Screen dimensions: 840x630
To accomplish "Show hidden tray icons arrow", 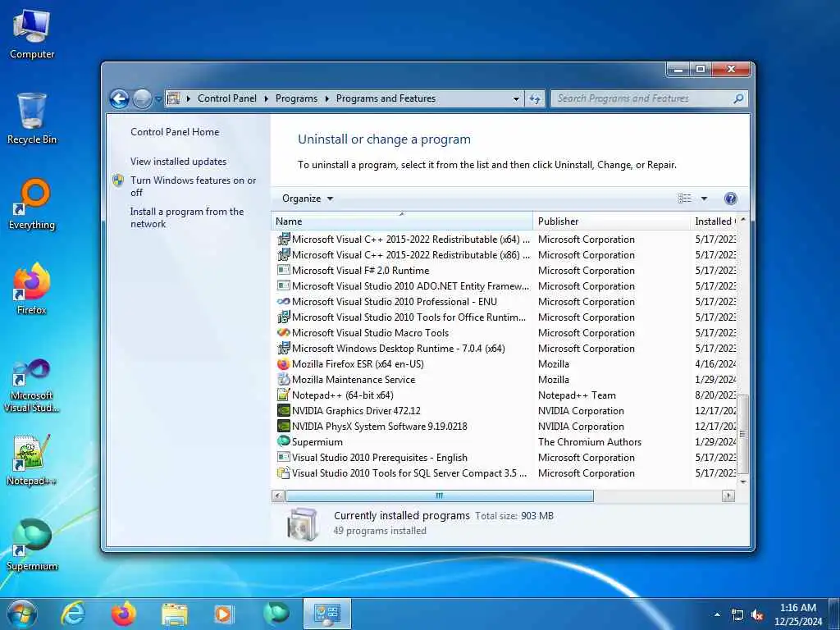I will 717,614.
